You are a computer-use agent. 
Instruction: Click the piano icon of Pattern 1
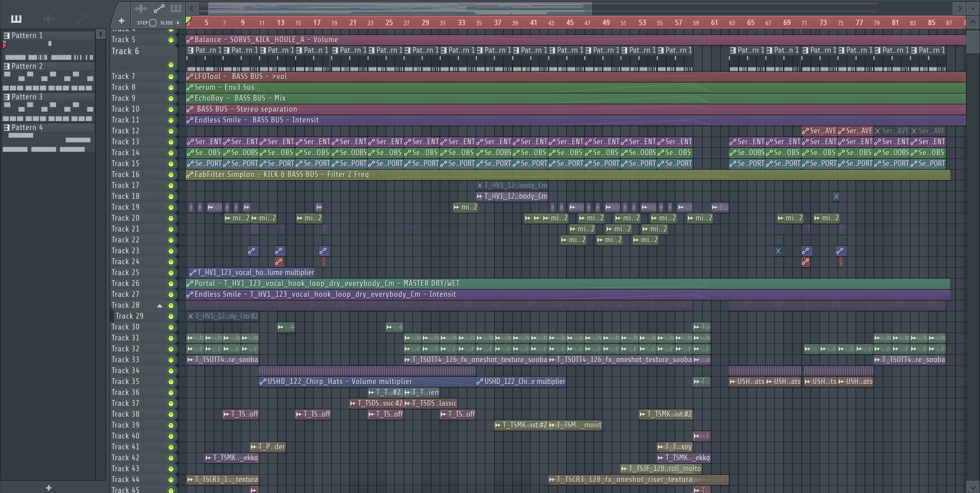pos(6,35)
